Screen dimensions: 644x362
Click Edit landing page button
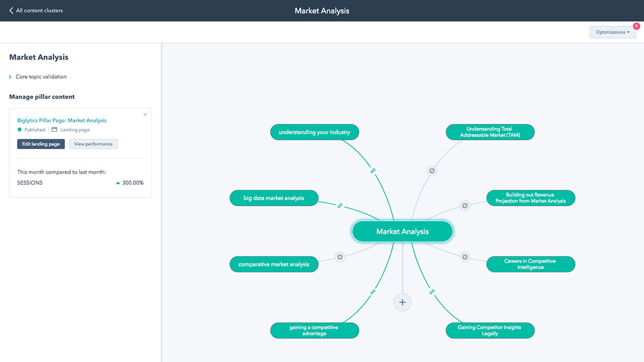coord(41,144)
